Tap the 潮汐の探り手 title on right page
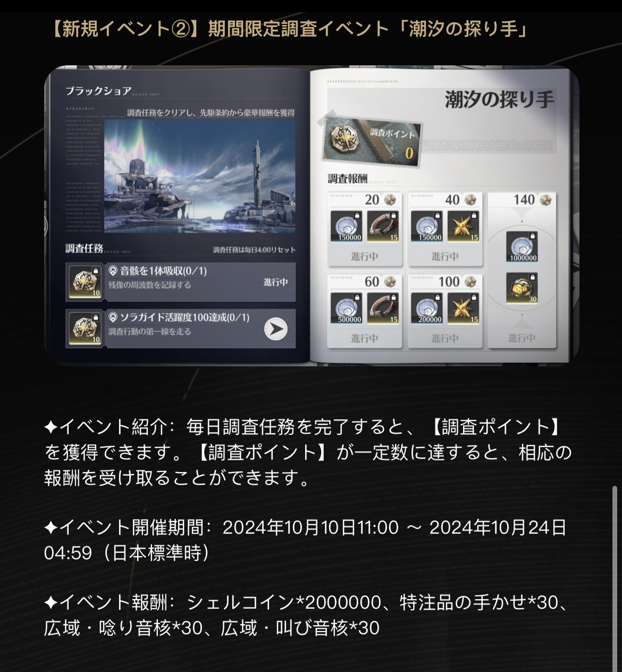The image size is (622, 672). (x=500, y=100)
